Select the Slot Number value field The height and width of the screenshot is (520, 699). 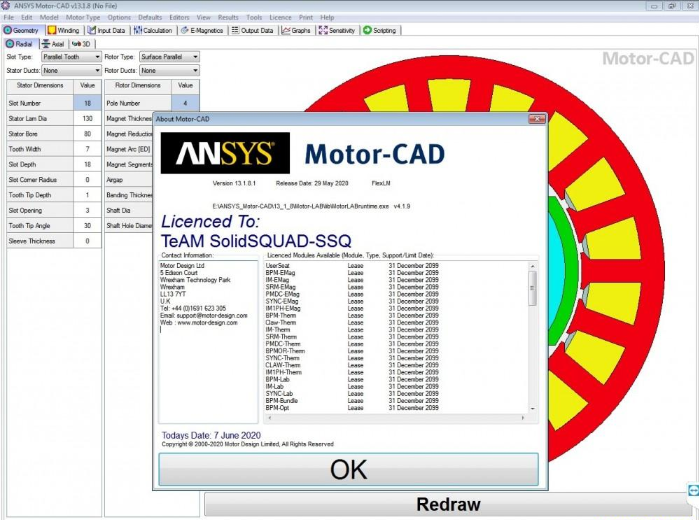[x=87, y=103]
